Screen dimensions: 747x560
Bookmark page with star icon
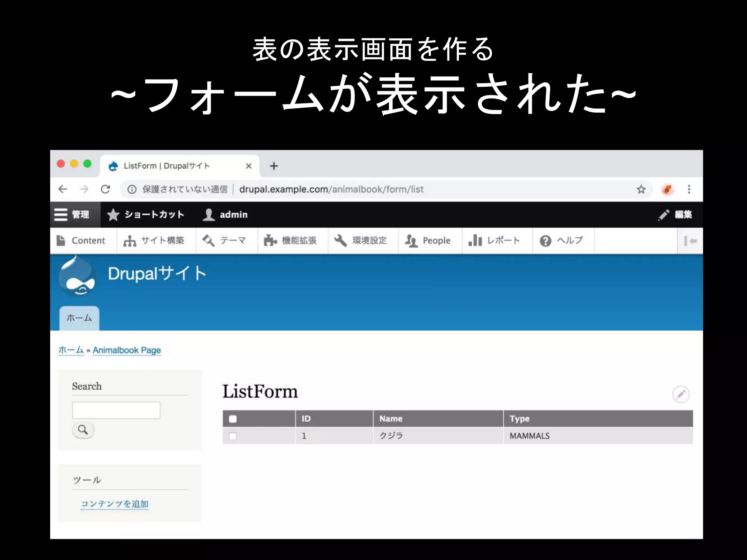tap(641, 189)
